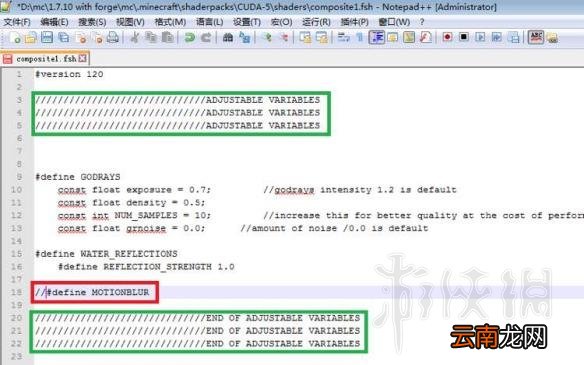Image resolution: width=584 pixels, height=365 pixels.
Task: Click 'const float density = 0.5;' line
Action: click(131, 203)
